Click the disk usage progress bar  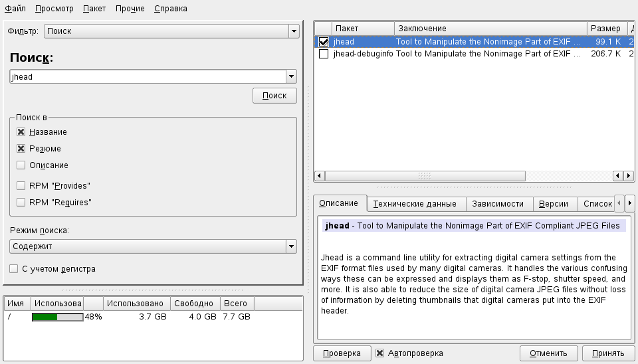pyautogui.click(x=57, y=317)
